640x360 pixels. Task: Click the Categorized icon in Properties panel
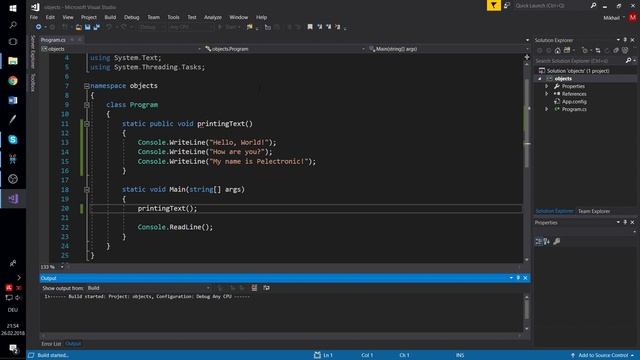point(539,242)
